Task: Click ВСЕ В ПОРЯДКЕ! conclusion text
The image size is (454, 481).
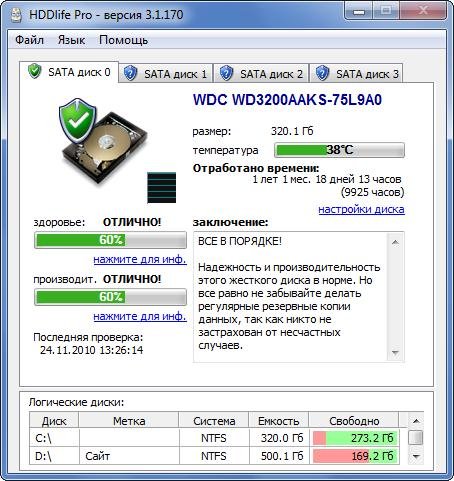Action: [240, 241]
